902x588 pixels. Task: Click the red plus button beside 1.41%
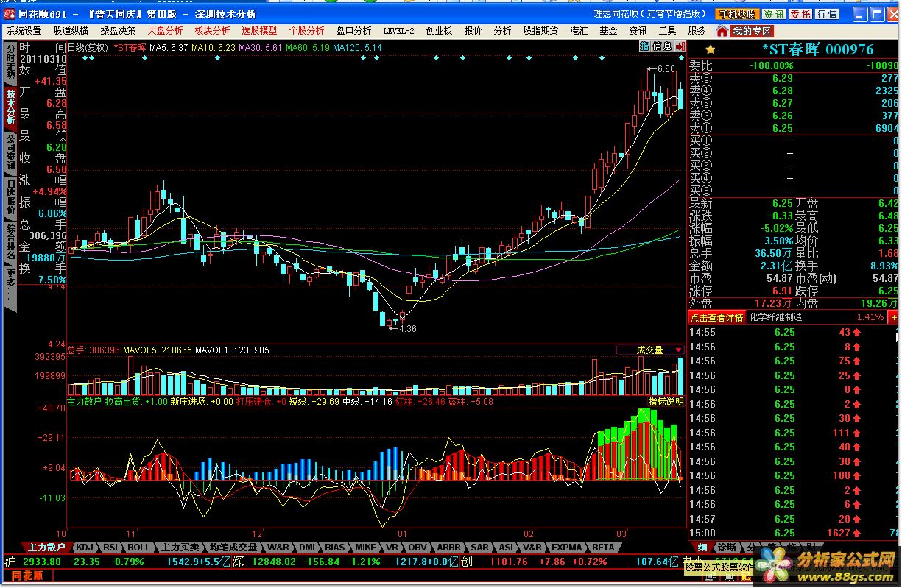pos(894,317)
